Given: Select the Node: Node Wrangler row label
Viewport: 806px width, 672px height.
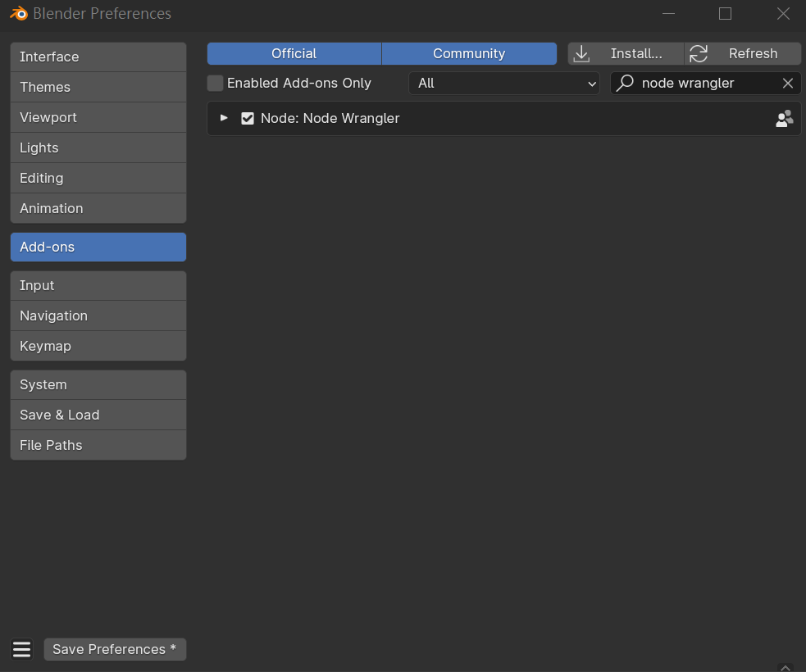Looking at the screenshot, I should (x=330, y=119).
